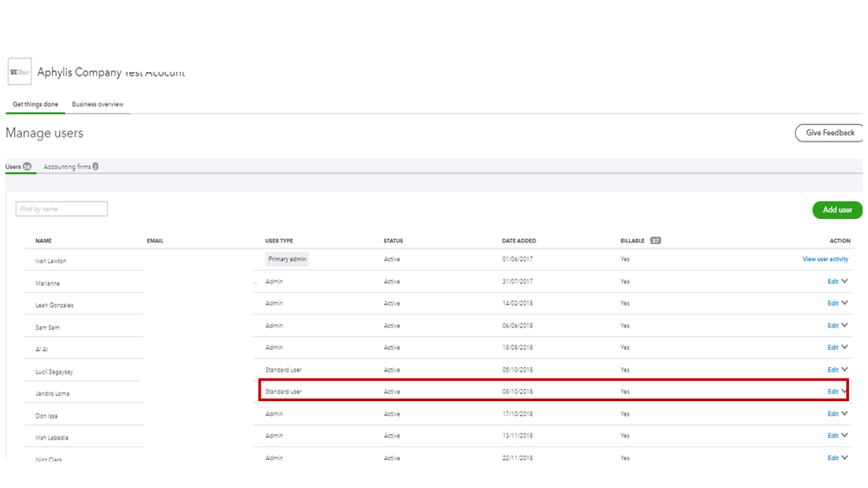Viewport: 868px width, 488px height.
Task: Select the name Ivan Lawton
Action: tap(50, 261)
